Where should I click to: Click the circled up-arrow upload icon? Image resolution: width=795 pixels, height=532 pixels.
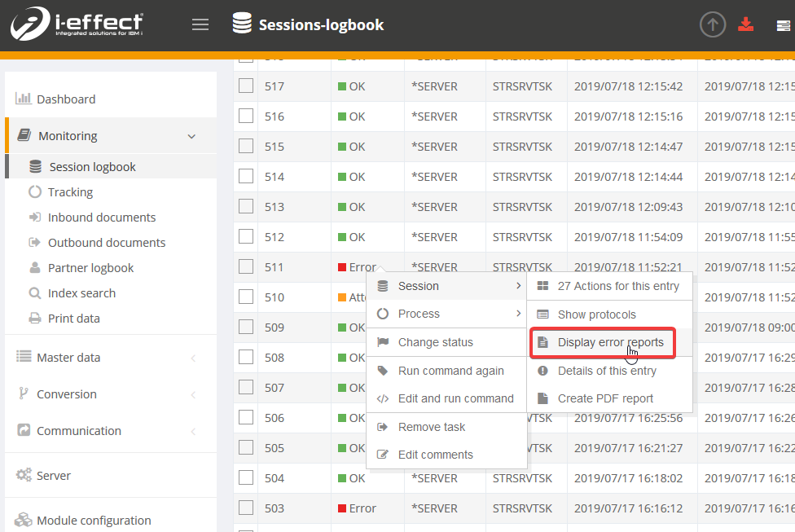(x=713, y=24)
